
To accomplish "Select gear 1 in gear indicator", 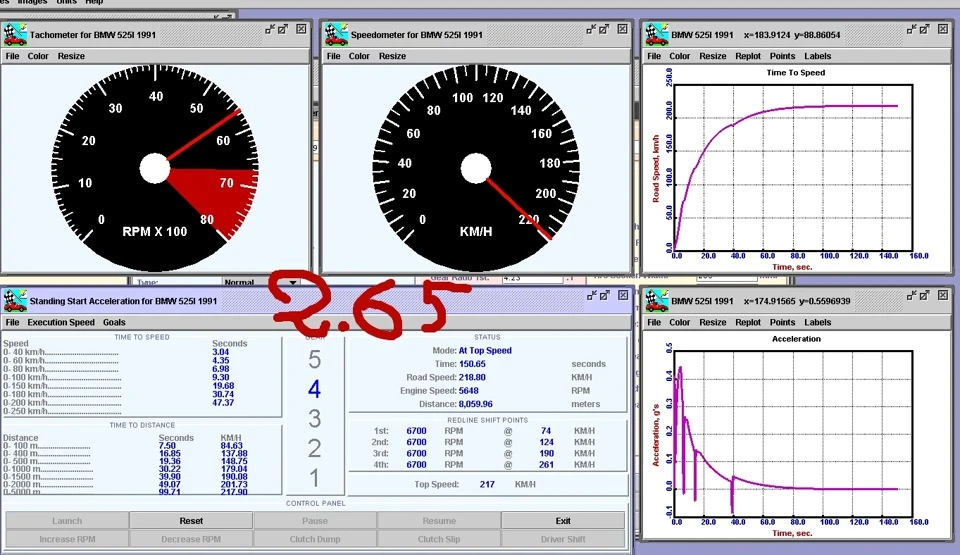I will coord(315,477).
